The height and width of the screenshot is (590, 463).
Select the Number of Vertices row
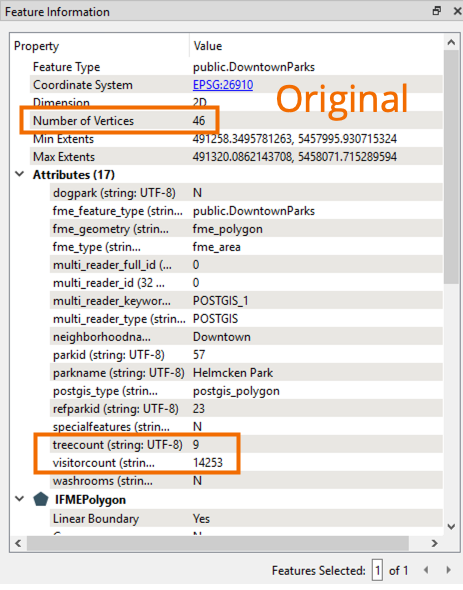(236, 120)
